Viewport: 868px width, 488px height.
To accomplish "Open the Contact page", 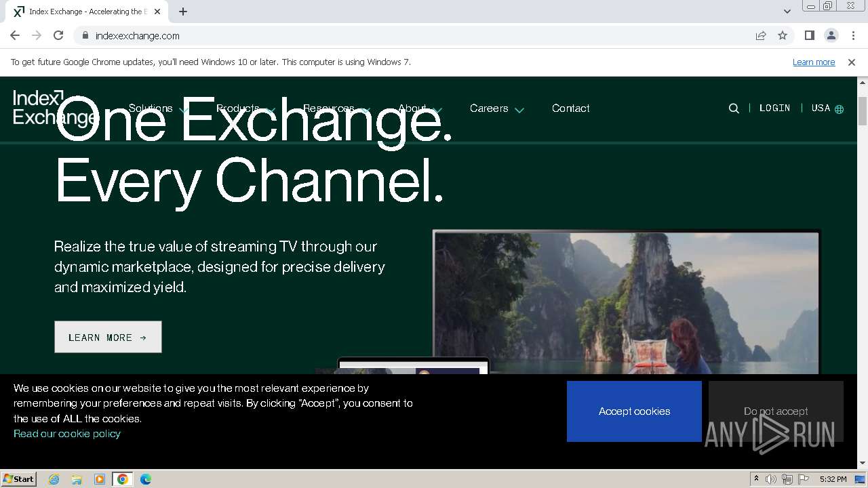I will click(570, 108).
